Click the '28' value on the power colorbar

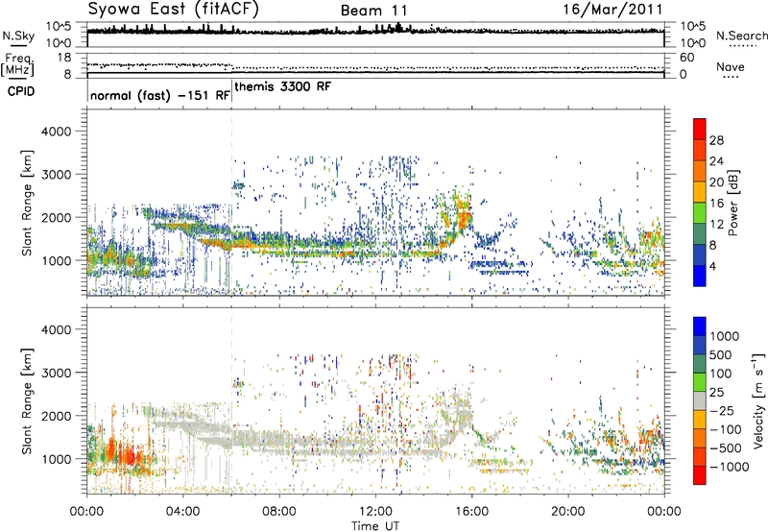click(x=716, y=140)
